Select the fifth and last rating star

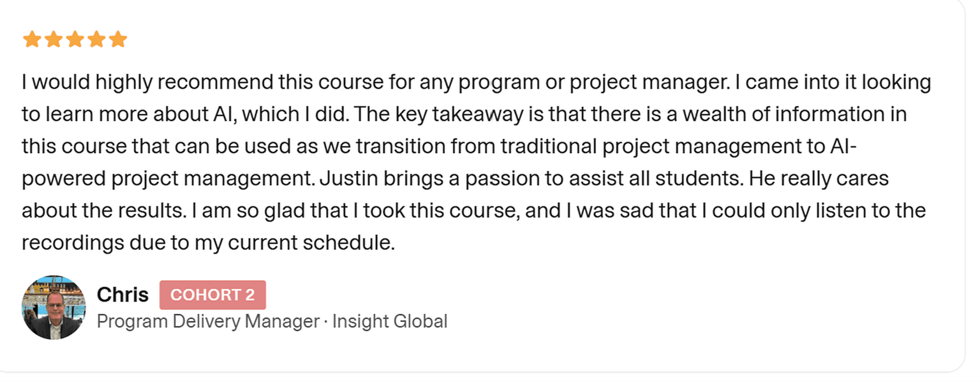coord(118,40)
